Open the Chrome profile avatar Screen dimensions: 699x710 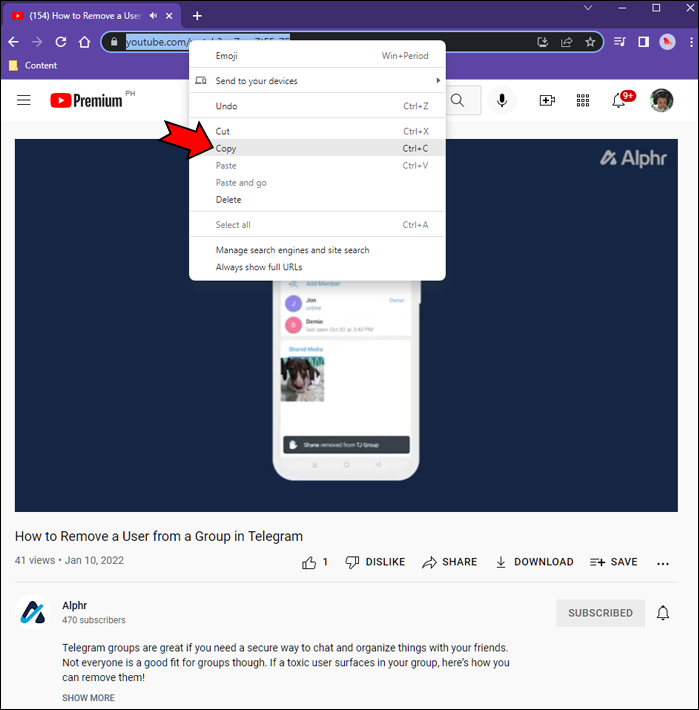(x=667, y=42)
